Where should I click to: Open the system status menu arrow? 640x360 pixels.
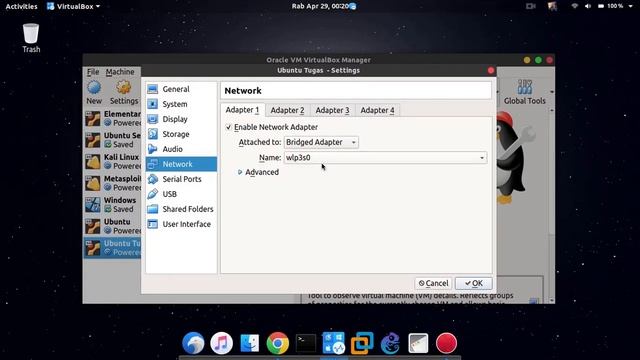pyautogui.click(x=631, y=6)
